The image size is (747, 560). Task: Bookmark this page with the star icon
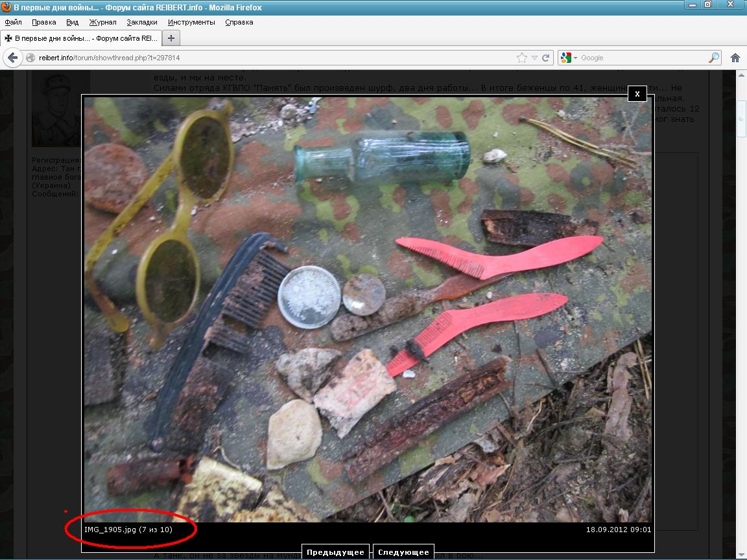[522, 58]
